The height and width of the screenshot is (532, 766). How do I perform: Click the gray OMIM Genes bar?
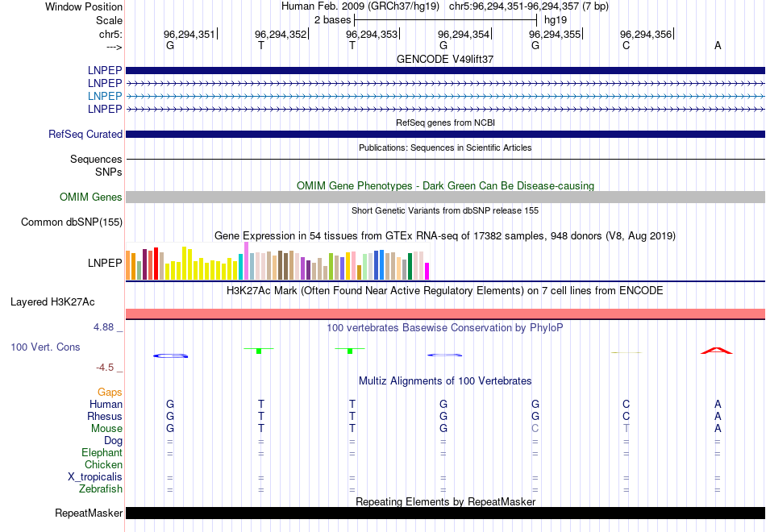tap(445, 197)
